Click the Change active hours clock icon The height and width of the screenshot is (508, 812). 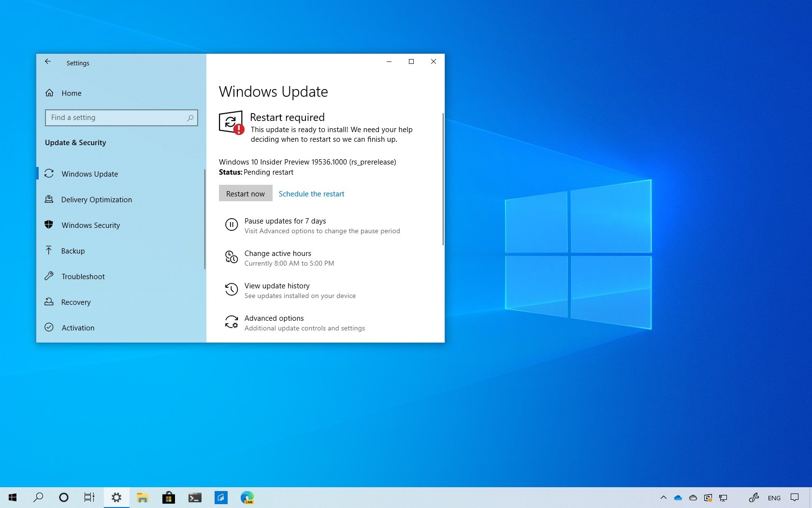[x=232, y=257]
